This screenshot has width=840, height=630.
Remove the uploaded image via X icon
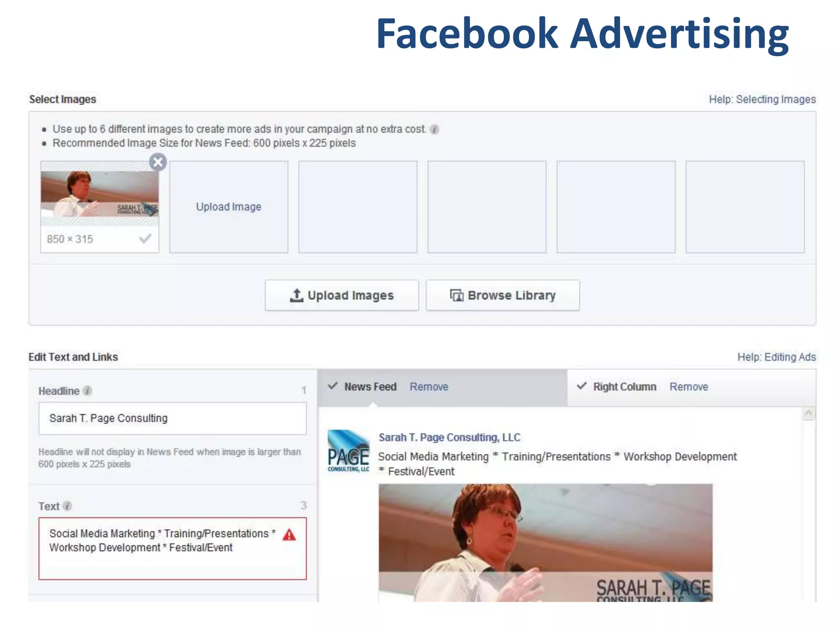(x=158, y=162)
